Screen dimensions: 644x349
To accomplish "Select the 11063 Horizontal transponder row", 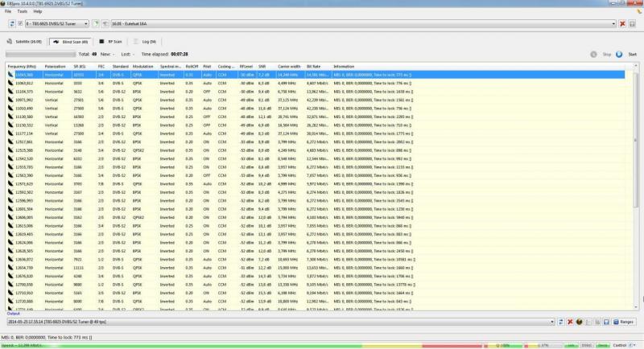I will tap(316, 84).
